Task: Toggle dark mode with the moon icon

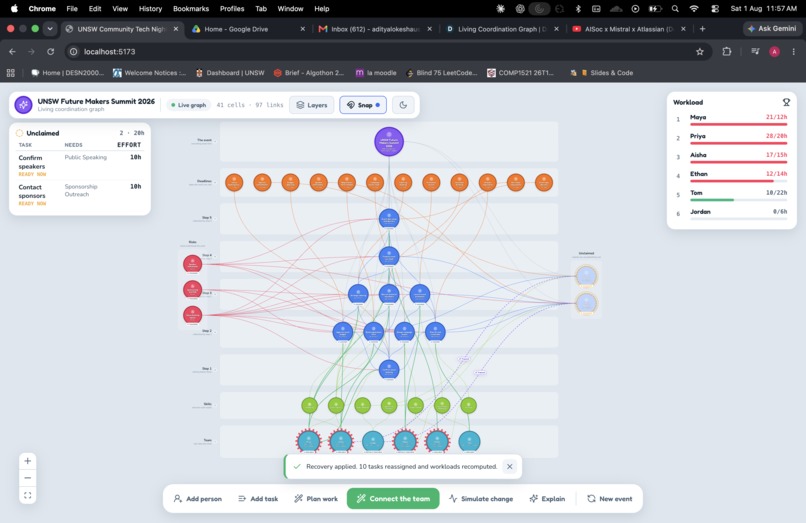Action: coord(403,105)
